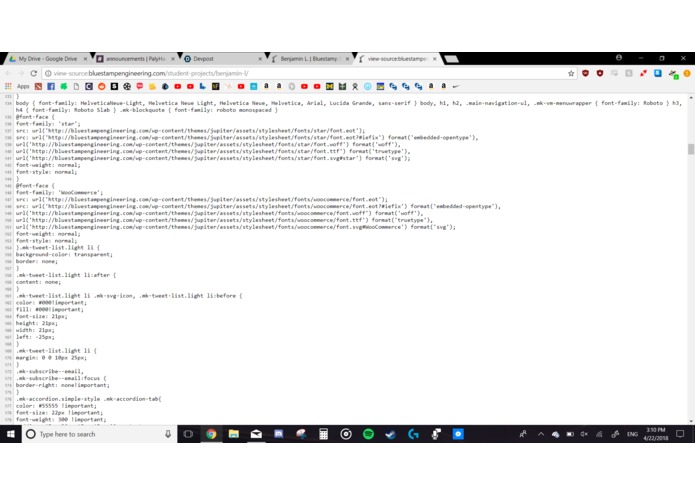This screenshot has height=494, width=695.
Task: Switch to the Benjamin L. Bluestamp tab
Action: point(309,58)
